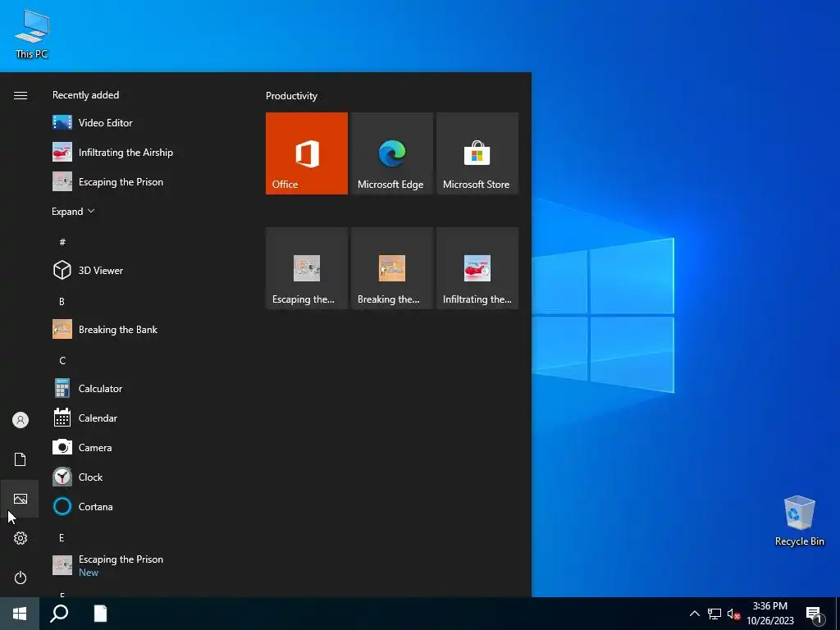Open the Microsoft Store tile
The height and width of the screenshot is (630, 840).
click(x=477, y=153)
